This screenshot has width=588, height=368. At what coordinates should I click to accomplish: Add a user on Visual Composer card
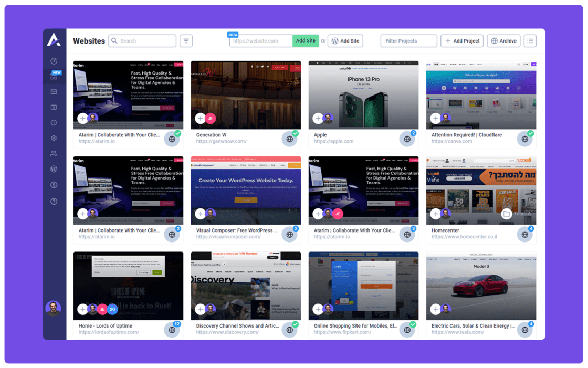pyautogui.click(x=200, y=214)
